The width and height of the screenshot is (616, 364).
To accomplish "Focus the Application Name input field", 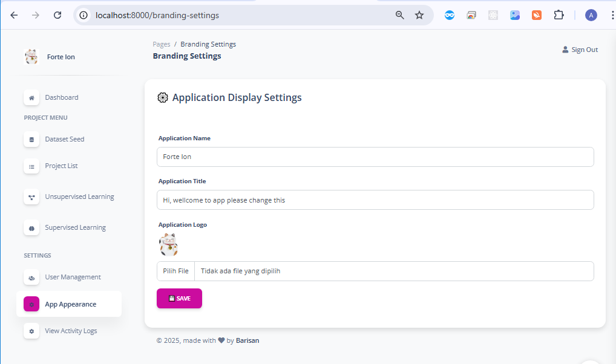I will click(x=375, y=157).
